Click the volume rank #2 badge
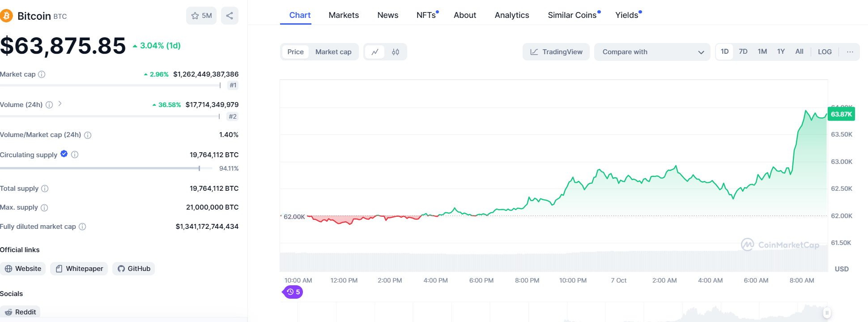This screenshot has height=322, width=868. tap(233, 116)
